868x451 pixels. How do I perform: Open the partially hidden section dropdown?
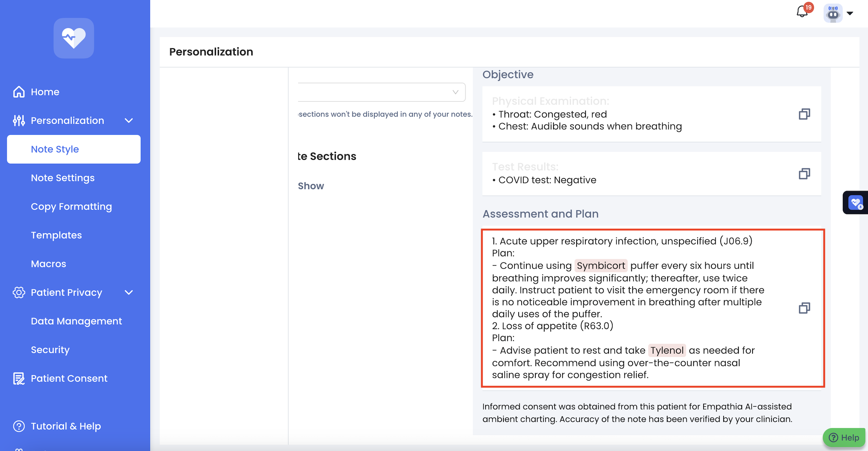coord(381,92)
